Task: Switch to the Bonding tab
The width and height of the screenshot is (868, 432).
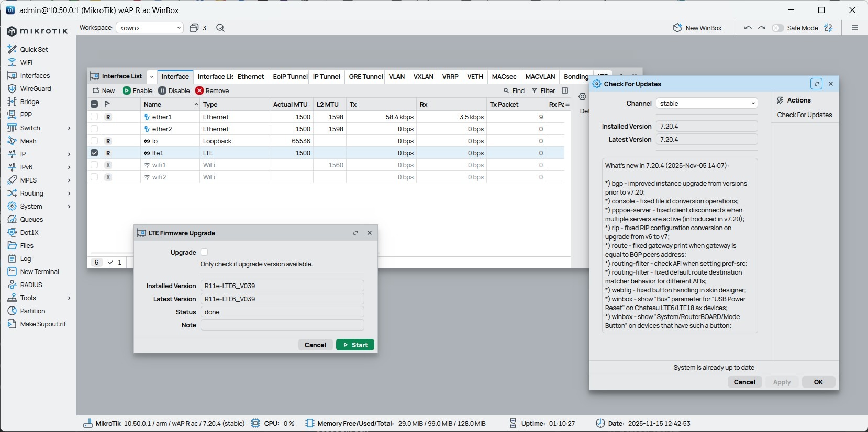Action: [x=576, y=76]
